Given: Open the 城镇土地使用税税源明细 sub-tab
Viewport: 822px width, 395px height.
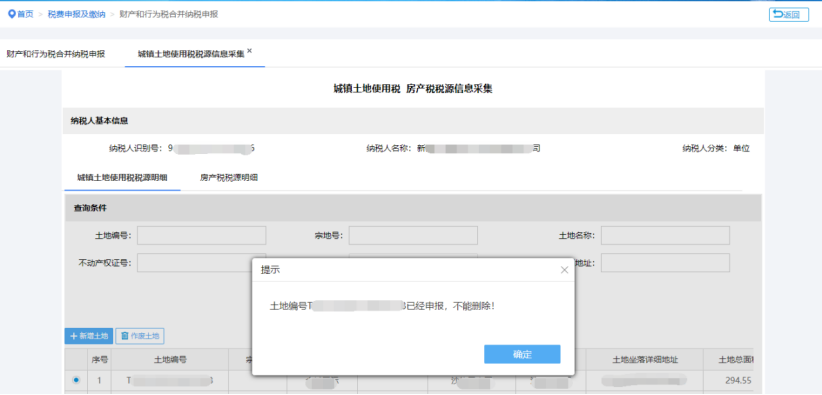Looking at the screenshot, I should click(122, 177).
